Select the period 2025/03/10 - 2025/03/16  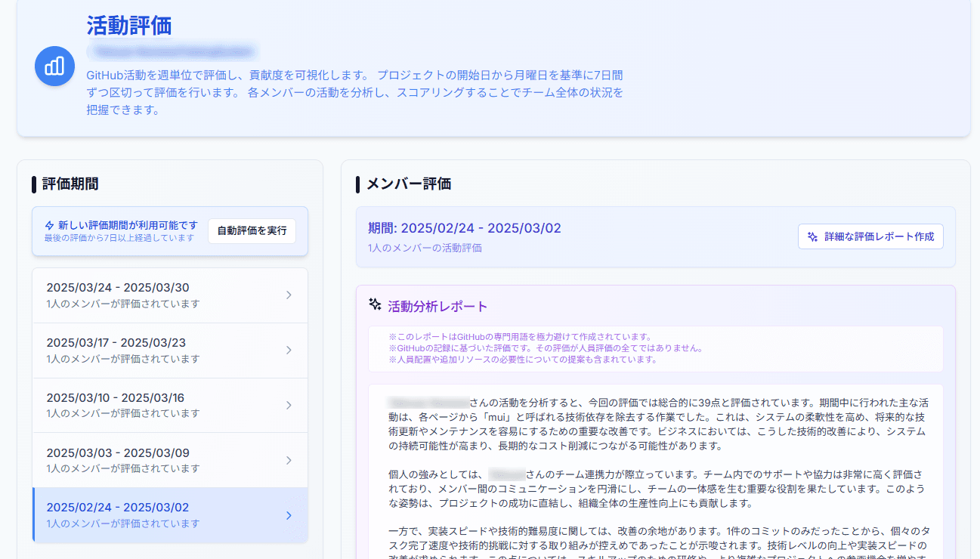pyautogui.click(x=170, y=406)
